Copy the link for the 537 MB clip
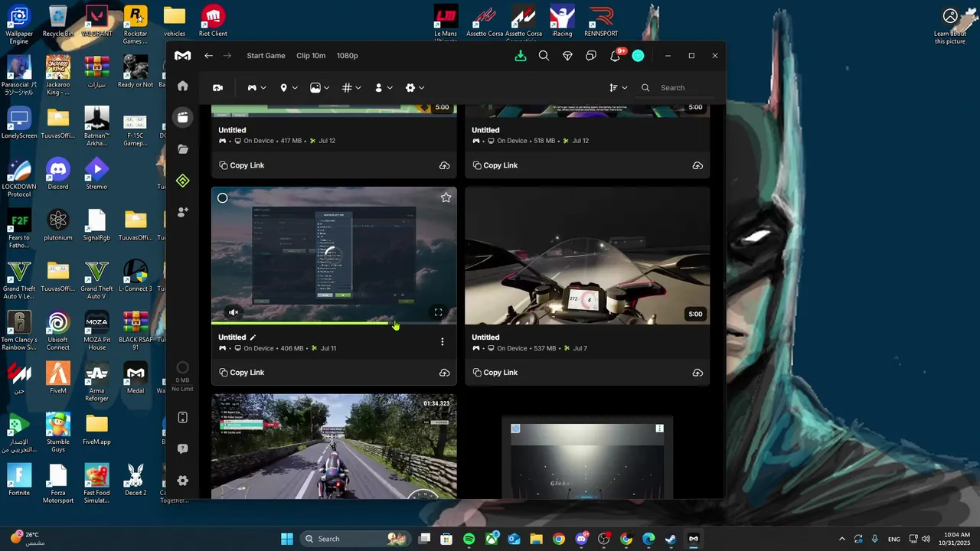Screen dimensions: 980x551 (495, 373)
